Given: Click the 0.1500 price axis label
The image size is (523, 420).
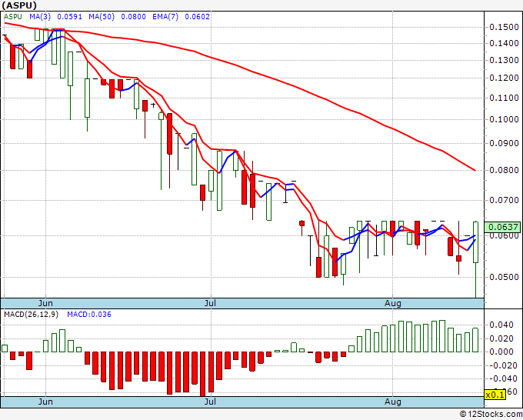Looking at the screenshot, I should (504, 27).
